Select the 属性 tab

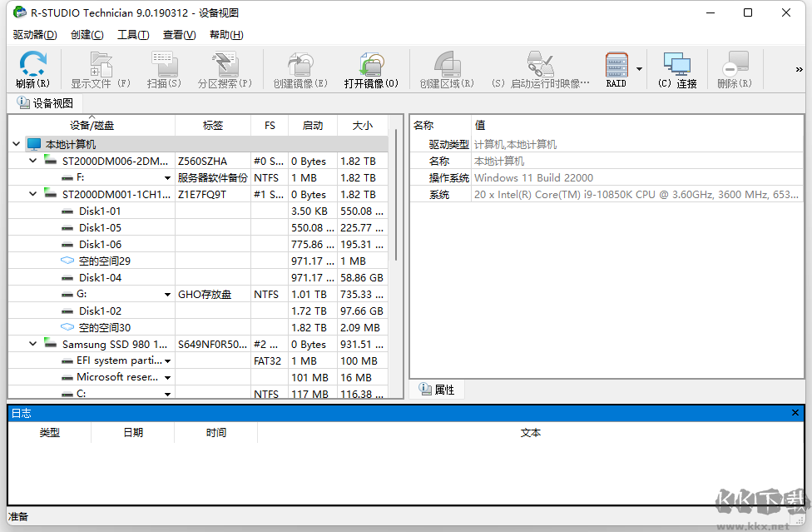(x=437, y=390)
